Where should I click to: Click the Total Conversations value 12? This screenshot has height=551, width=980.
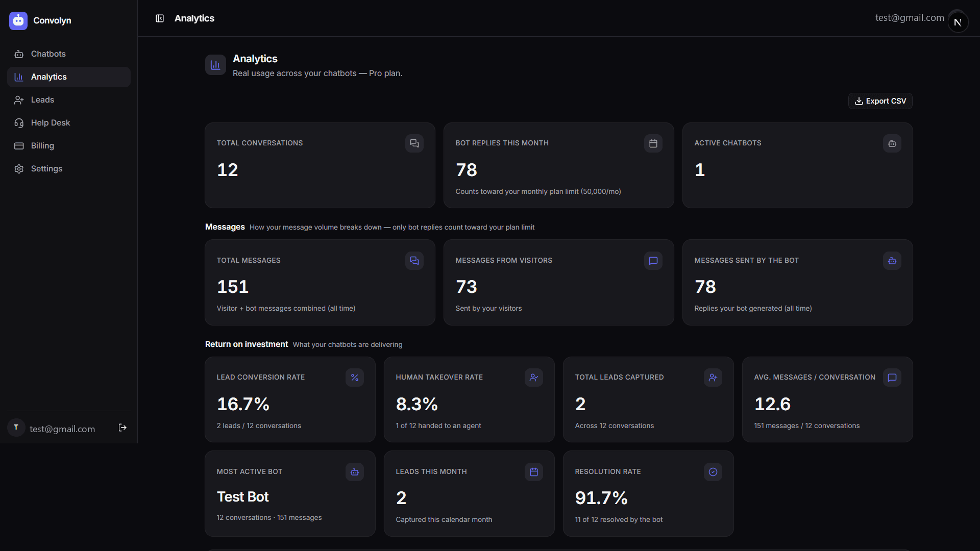[228, 170]
